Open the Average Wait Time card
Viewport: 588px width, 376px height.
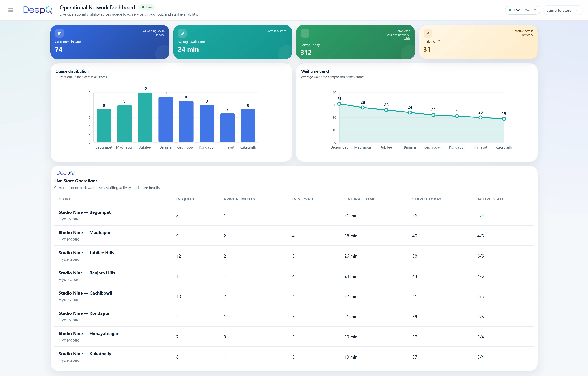click(x=233, y=42)
